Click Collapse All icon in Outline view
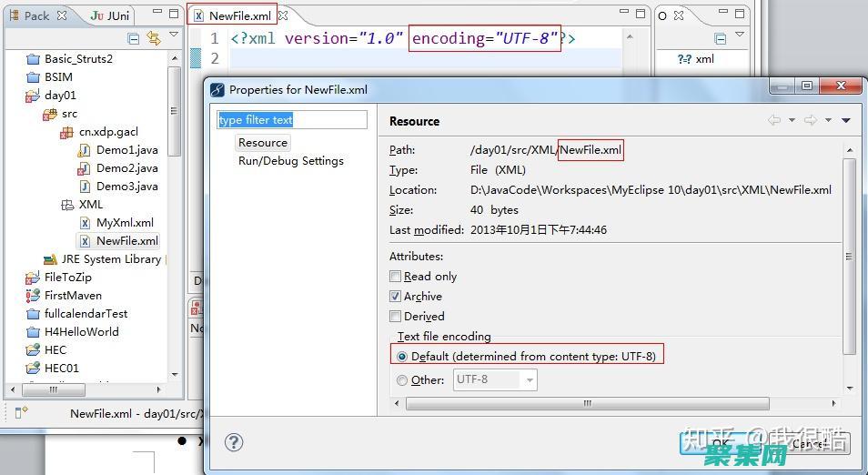 point(721,38)
